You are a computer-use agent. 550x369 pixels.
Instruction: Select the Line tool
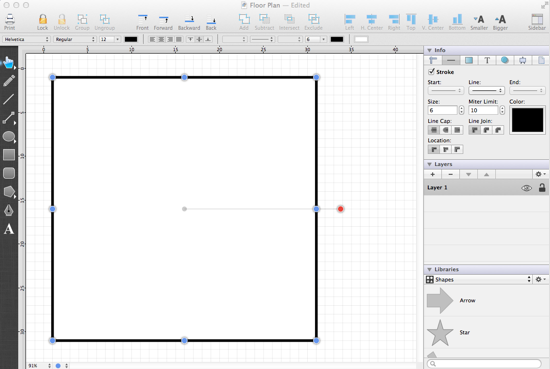point(9,99)
